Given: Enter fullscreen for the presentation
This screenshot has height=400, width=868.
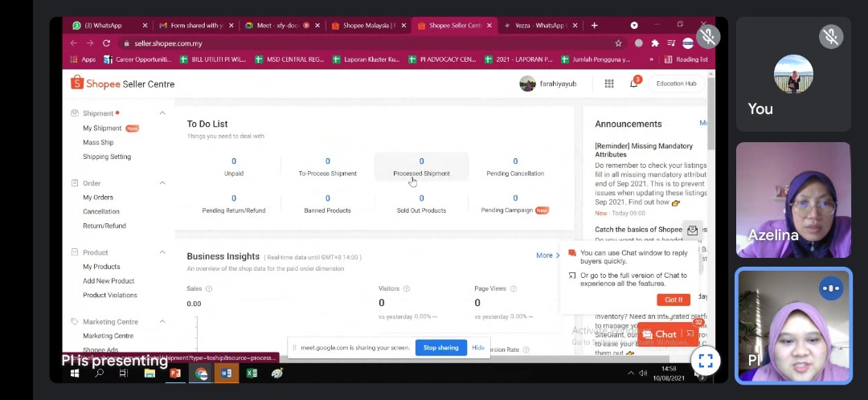Looking at the screenshot, I should [706, 361].
